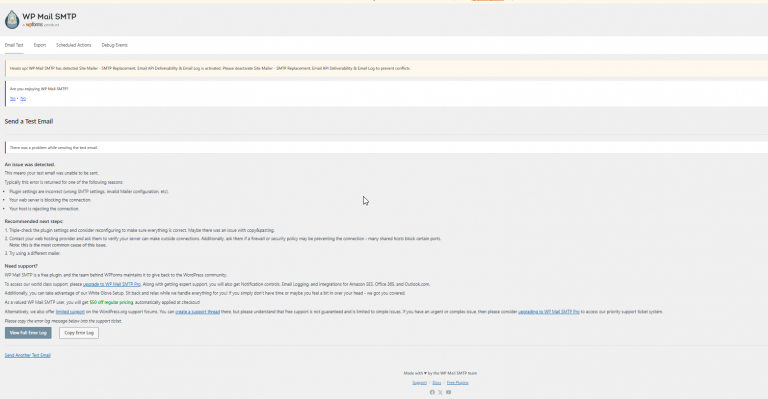Open the YouTube icon in the footer
768x399 pixels.
(448, 392)
